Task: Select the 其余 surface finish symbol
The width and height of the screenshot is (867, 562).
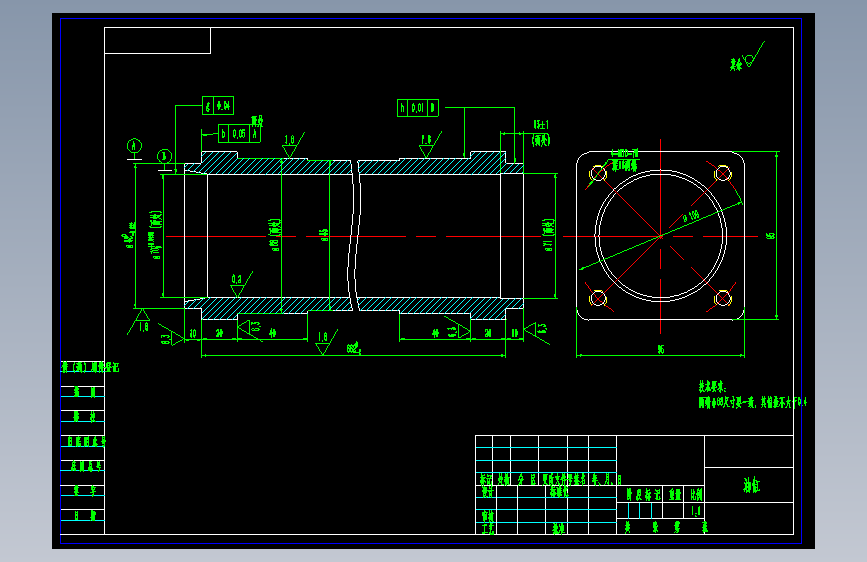Action: [x=746, y=58]
